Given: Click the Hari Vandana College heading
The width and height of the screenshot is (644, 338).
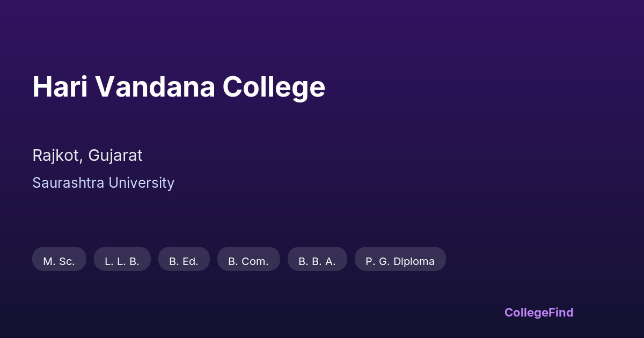Looking at the screenshot, I should pyautogui.click(x=179, y=87).
